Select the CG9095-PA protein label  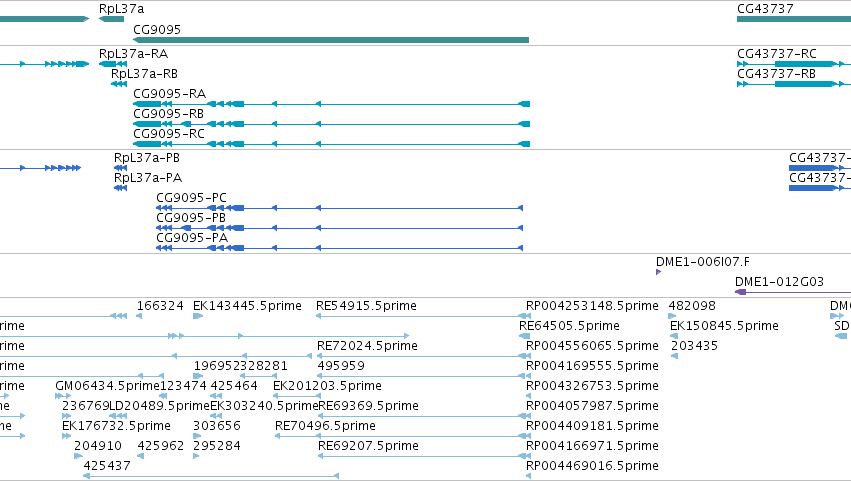(192, 238)
